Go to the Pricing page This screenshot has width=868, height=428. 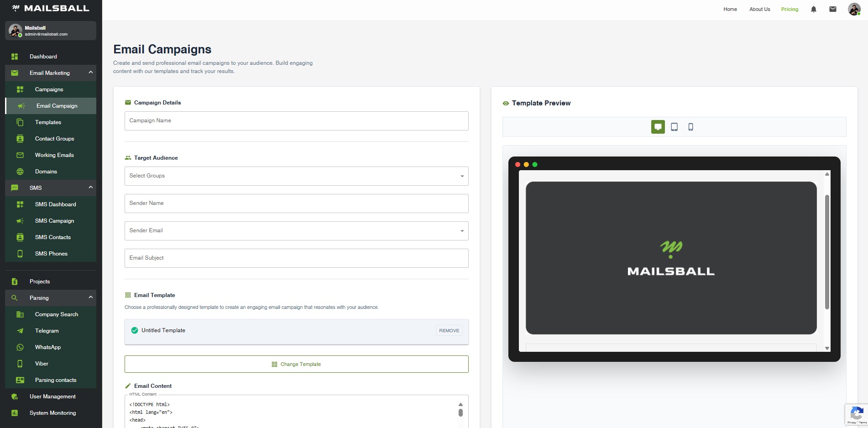(790, 9)
